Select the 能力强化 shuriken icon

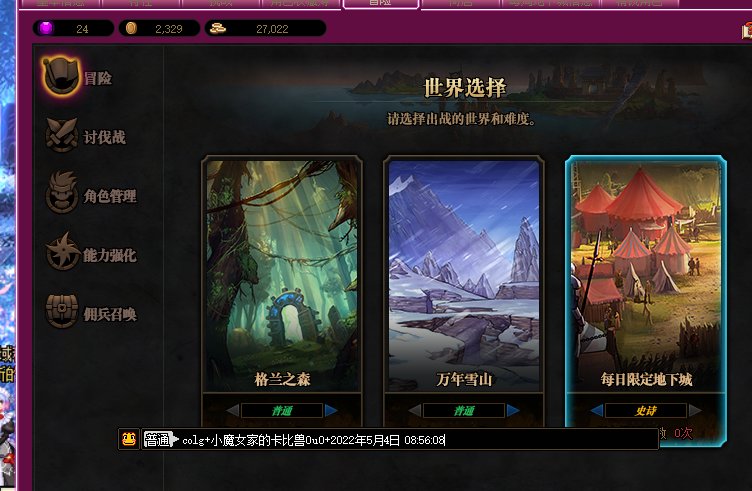[x=61, y=252]
